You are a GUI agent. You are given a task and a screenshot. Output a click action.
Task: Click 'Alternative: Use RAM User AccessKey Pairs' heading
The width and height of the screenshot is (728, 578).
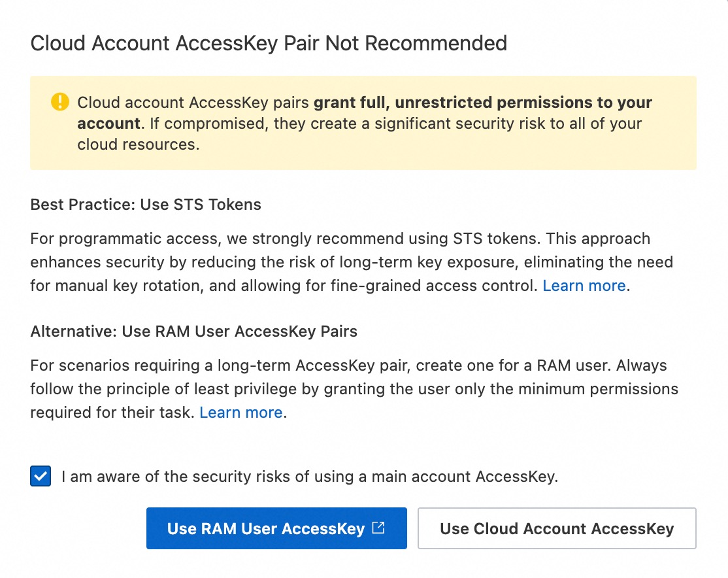(193, 331)
